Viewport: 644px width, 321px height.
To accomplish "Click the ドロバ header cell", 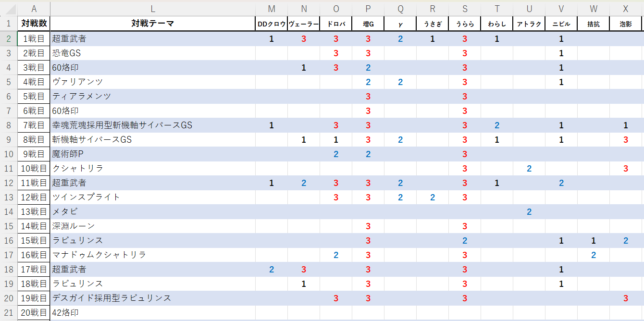I will point(336,24).
